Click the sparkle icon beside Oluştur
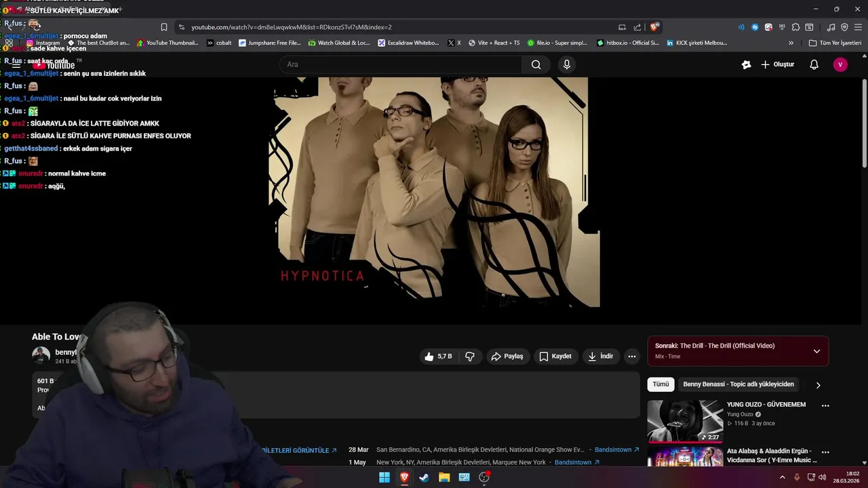This screenshot has height=488, width=868. (x=747, y=64)
